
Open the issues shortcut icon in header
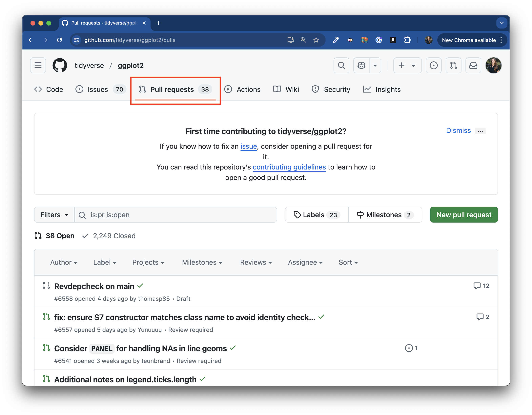click(x=434, y=65)
